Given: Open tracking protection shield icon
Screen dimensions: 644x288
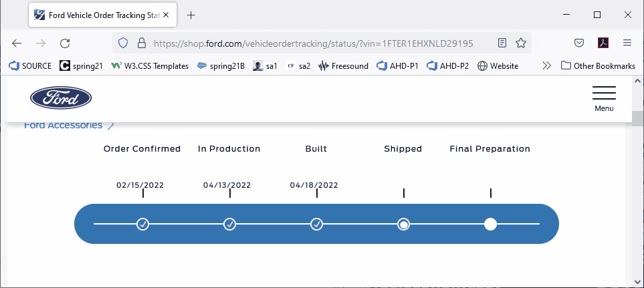Looking at the screenshot, I should pyautogui.click(x=123, y=43).
